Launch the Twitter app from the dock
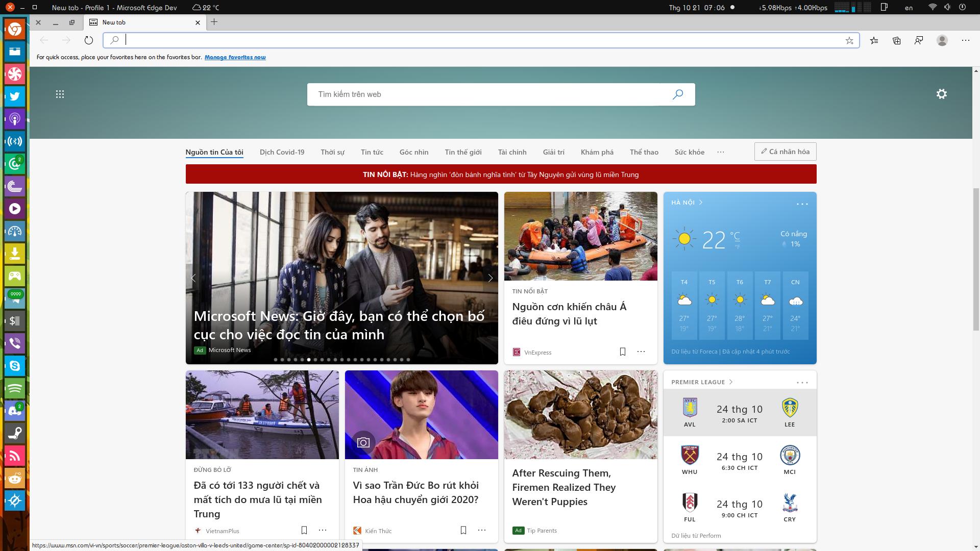The height and width of the screenshot is (551, 980). pos(15,96)
